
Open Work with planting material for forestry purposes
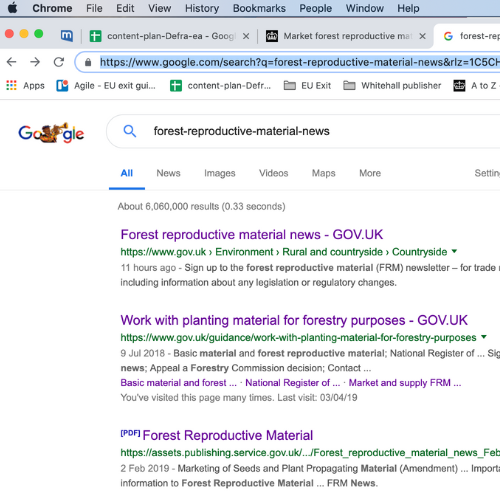point(294,320)
